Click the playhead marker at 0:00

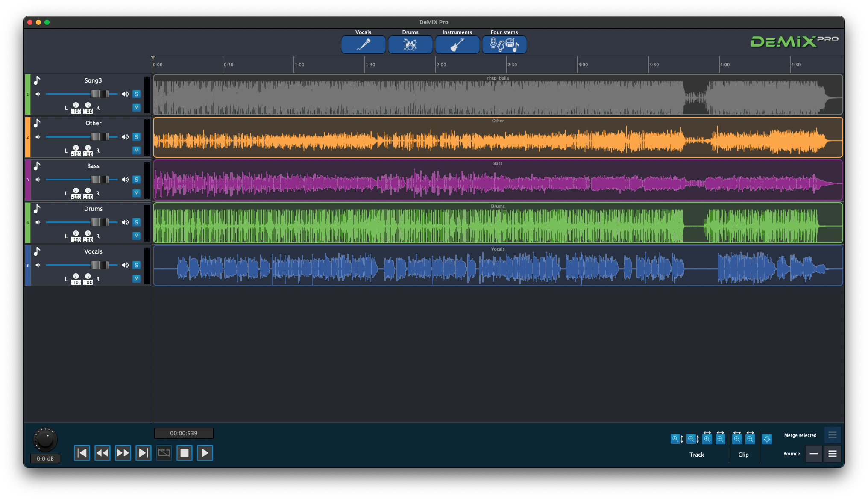pyautogui.click(x=153, y=57)
